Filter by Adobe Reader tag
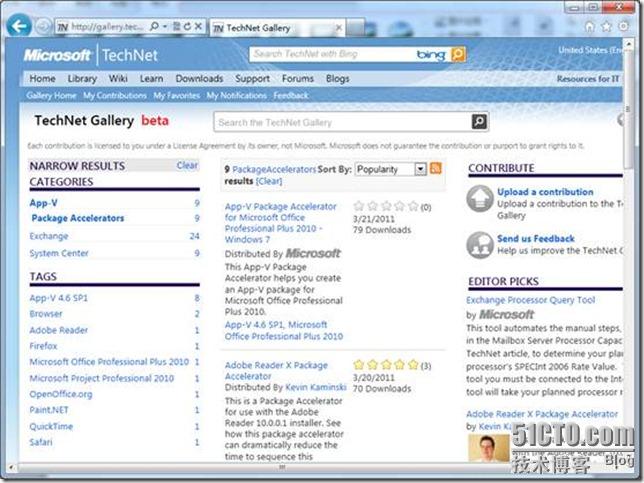 point(59,330)
